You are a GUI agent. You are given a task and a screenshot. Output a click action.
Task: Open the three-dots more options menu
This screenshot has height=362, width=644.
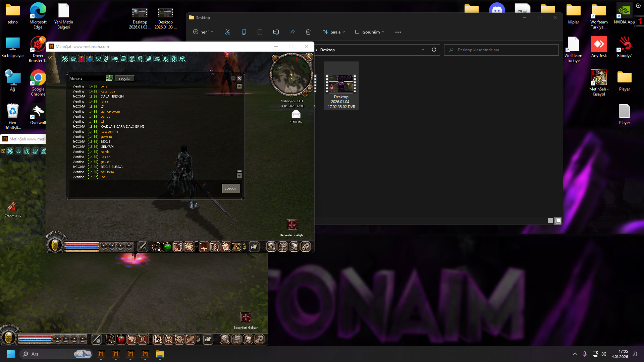(x=398, y=32)
